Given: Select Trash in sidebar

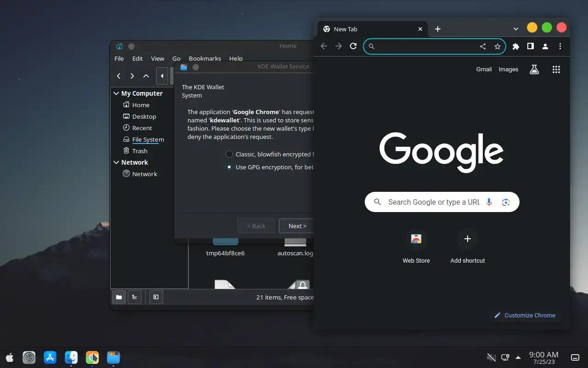Looking at the screenshot, I should coord(140,151).
